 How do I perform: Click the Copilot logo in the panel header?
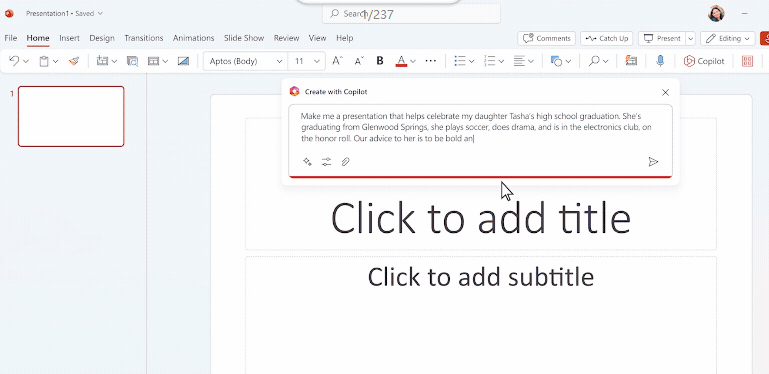coord(294,91)
